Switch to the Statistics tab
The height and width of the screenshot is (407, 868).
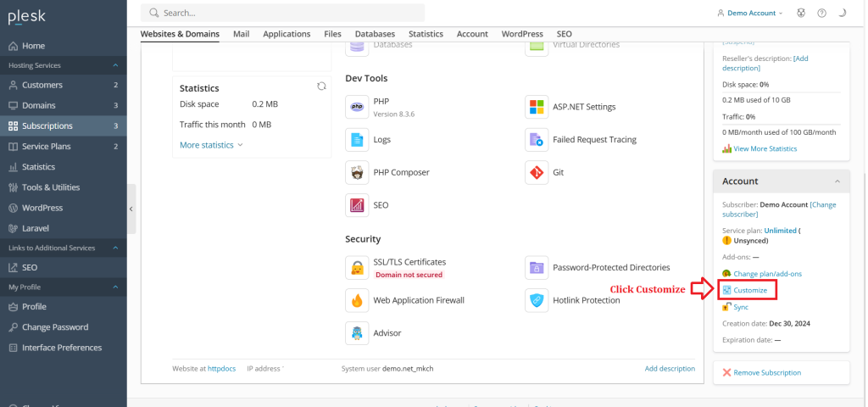(426, 34)
